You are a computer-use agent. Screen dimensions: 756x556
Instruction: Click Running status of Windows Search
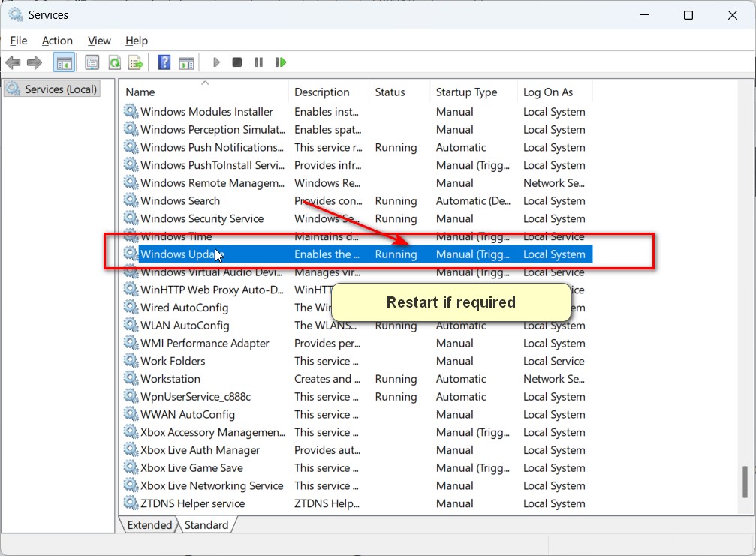click(396, 201)
